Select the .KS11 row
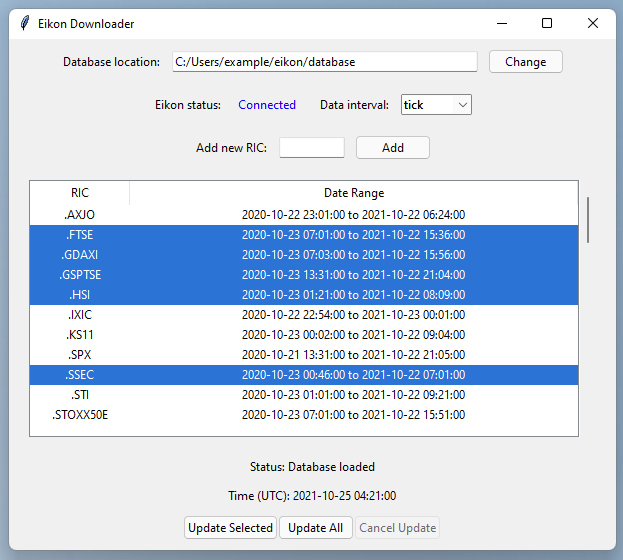 (304, 335)
